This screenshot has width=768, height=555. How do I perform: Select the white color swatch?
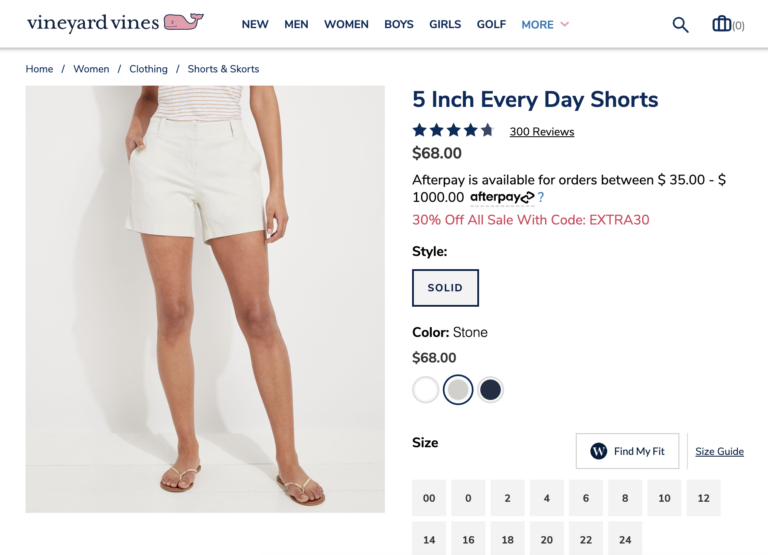[426, 390]
